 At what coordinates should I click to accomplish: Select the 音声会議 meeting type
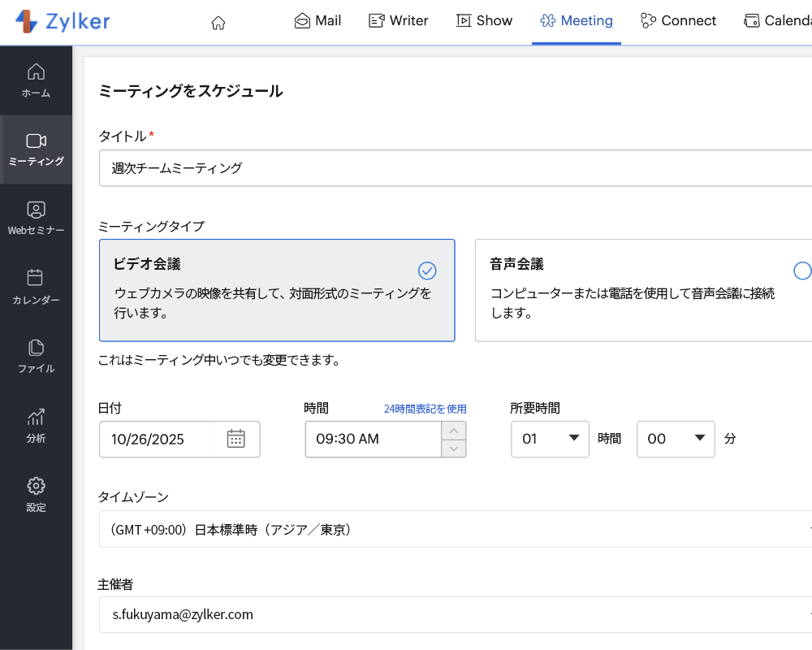pyautogui.click(x=643, y=290)
